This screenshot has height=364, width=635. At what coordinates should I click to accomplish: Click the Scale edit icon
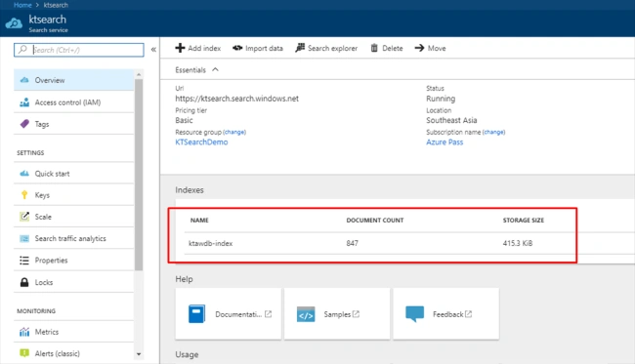24,217
